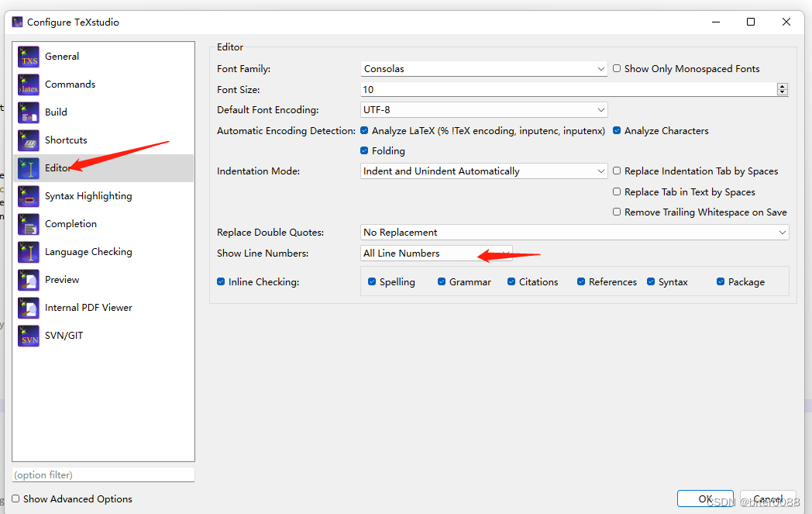
Task: Enable Replace Tab in Text by Spaces
Action: pyautogui.click(x=617, y=191)
